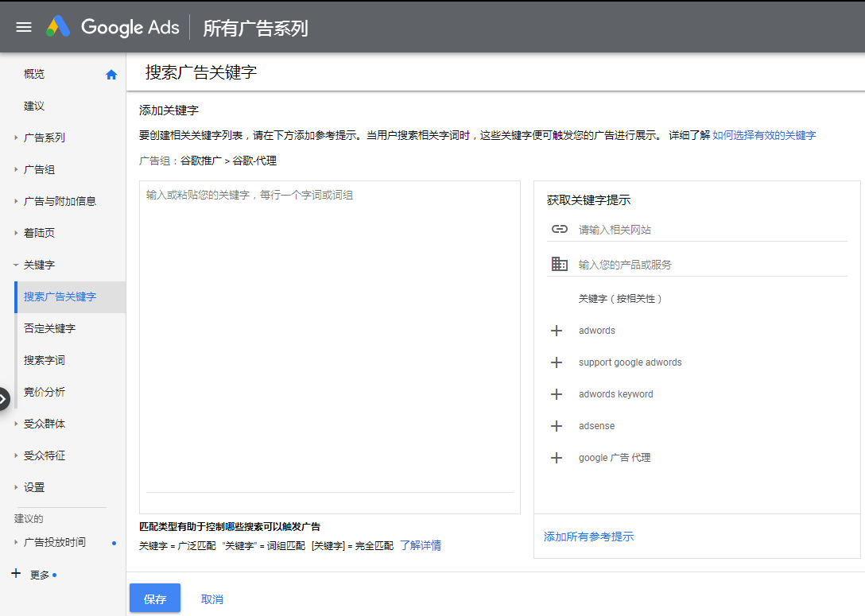Open 否定关键字 in the sidebar
The width and height of the screenshot is (865, 616).
pyautogui.click(x=49, y=329)
